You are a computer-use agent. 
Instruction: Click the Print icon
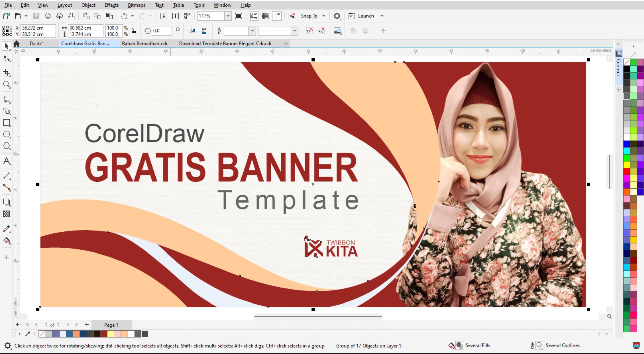[71, 16]
